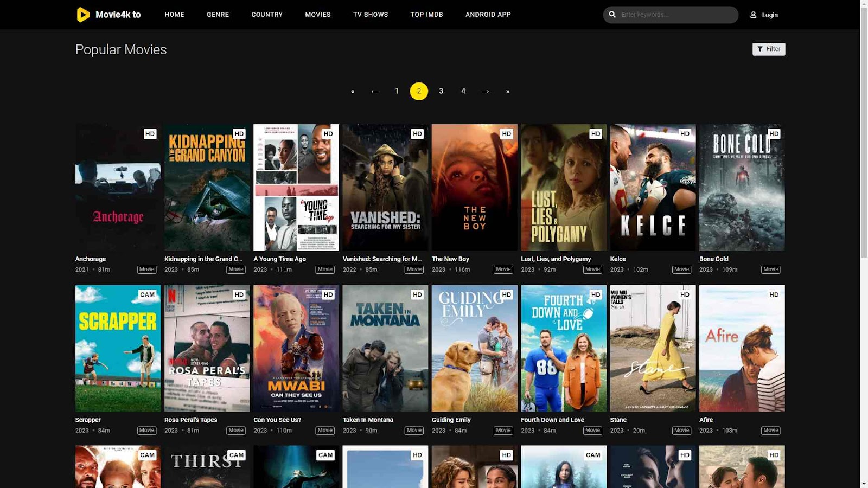Jump to last page double-arrow
The image size is (868, 488).
(x=508, y=92)
